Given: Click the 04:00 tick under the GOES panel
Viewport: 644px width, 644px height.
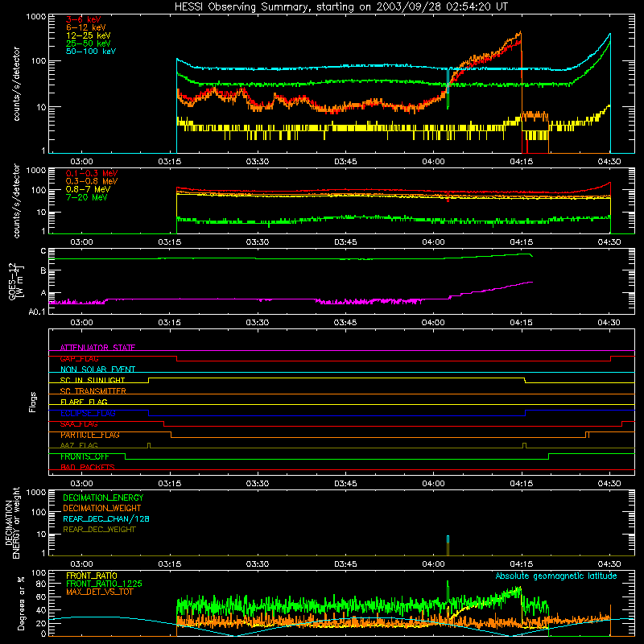Looking at the screenshot, I should click(x=433, y=323).
